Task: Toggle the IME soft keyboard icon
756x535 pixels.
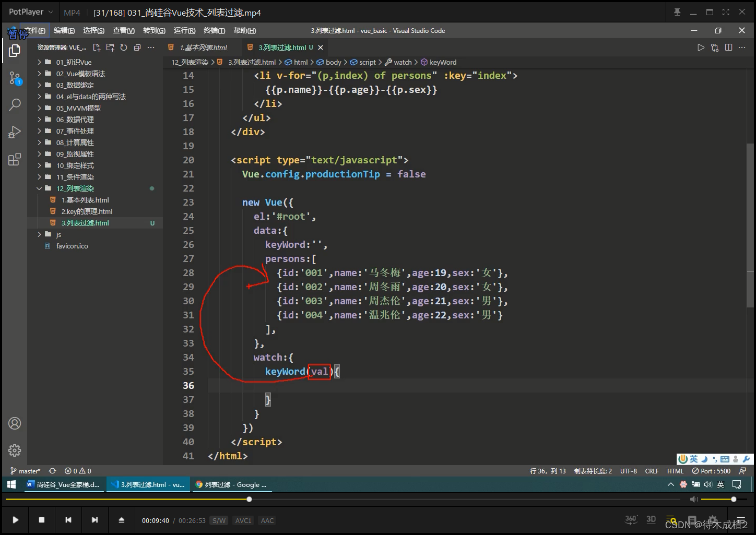Action: click(x=725, y=459)
